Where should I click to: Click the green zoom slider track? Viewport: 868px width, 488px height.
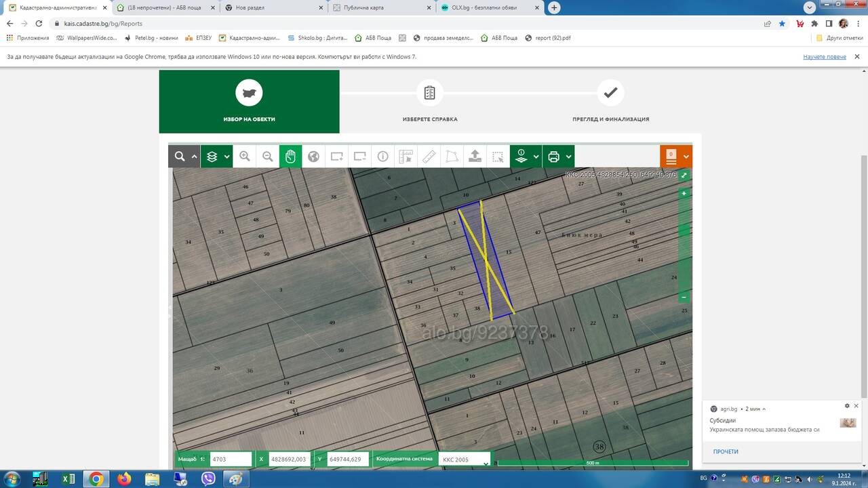click(x=684, y=245)
